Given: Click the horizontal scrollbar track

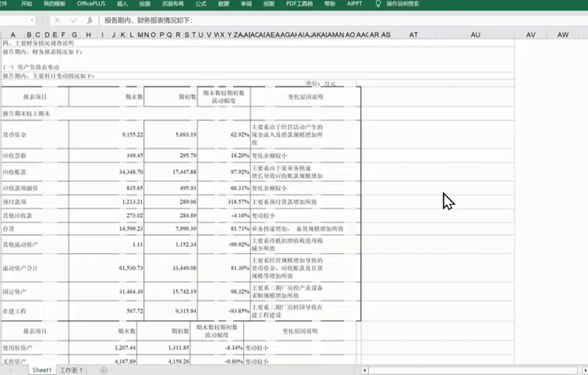Looking at the screenshot, I should [474, 370].
